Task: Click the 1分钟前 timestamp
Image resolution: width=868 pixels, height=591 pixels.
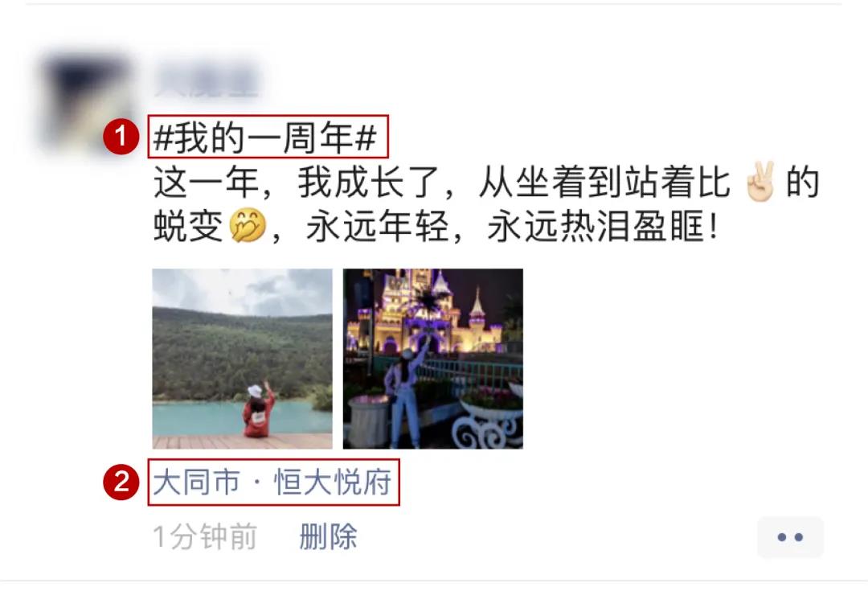Action: [206, 536]
